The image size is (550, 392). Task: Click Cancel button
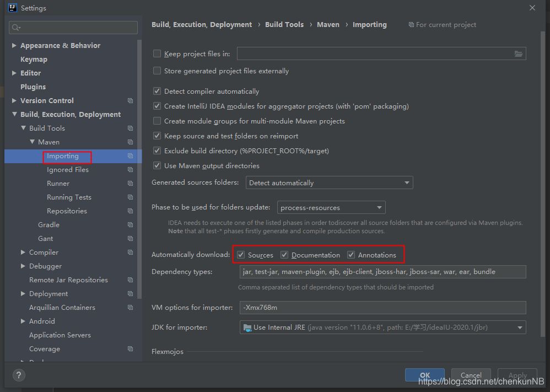471,375
